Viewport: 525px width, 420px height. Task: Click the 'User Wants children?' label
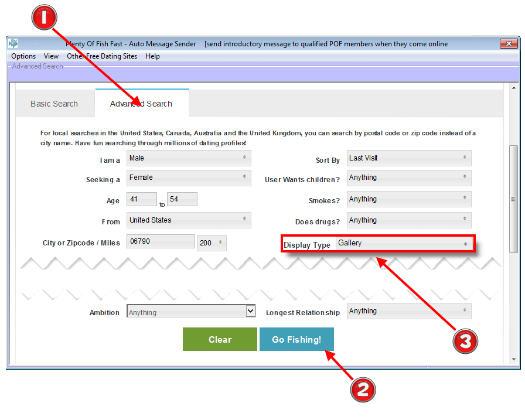302,180
